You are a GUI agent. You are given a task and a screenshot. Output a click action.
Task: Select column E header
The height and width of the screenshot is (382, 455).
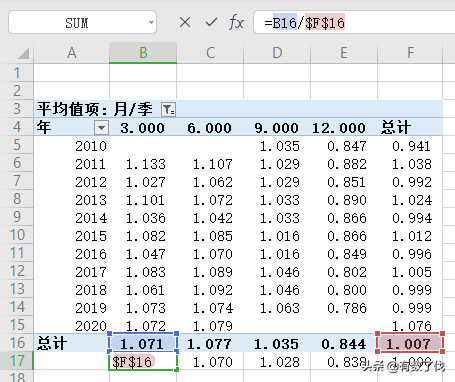tap(344, 53)
